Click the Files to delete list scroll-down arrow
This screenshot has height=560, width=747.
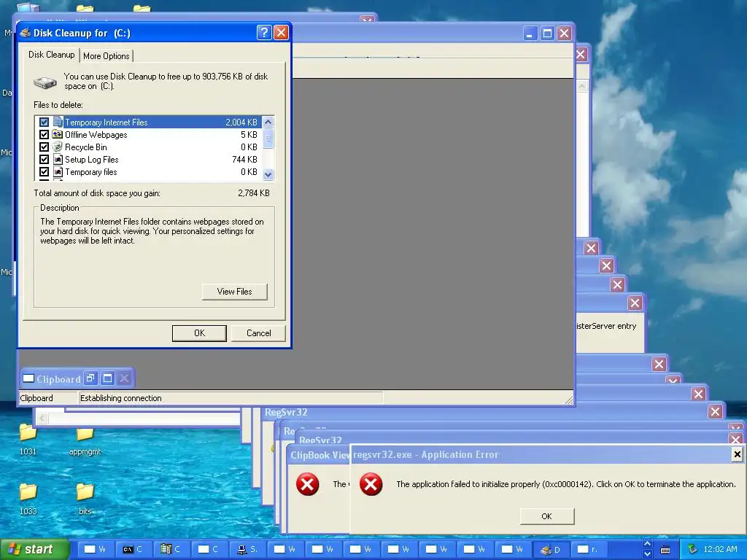pyautogui.click(x=268, y=174)
